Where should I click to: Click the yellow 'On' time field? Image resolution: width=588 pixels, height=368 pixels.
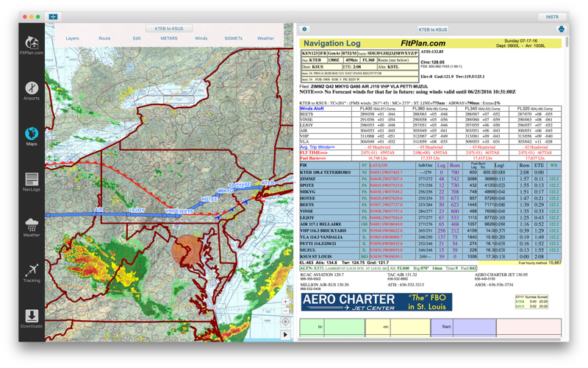(410, 327)
